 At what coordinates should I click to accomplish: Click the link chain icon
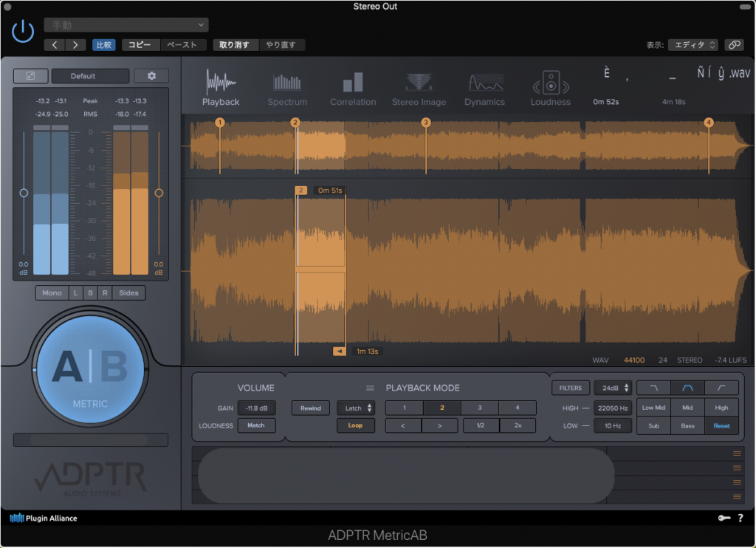pos(735,45)
